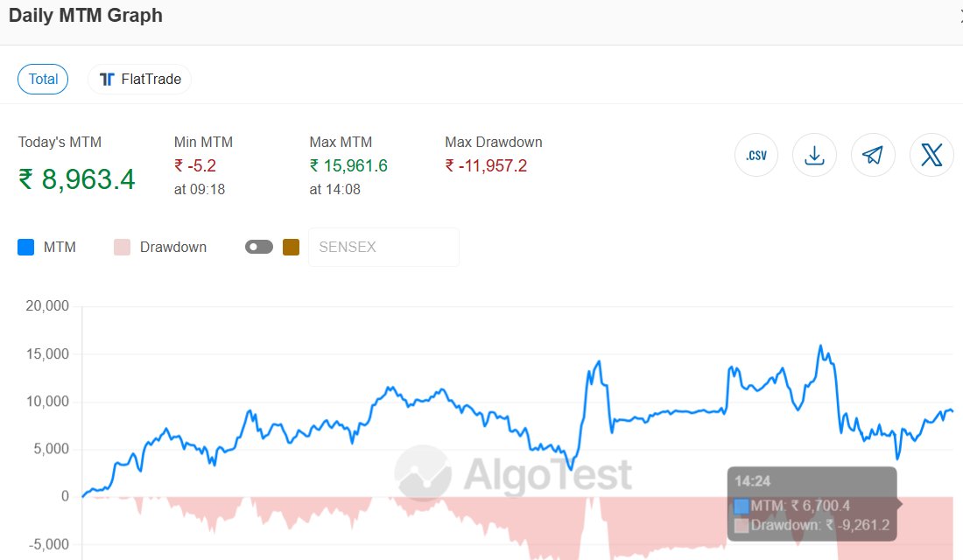Hide the Drawdown series via its legend label

pos(172,247)
